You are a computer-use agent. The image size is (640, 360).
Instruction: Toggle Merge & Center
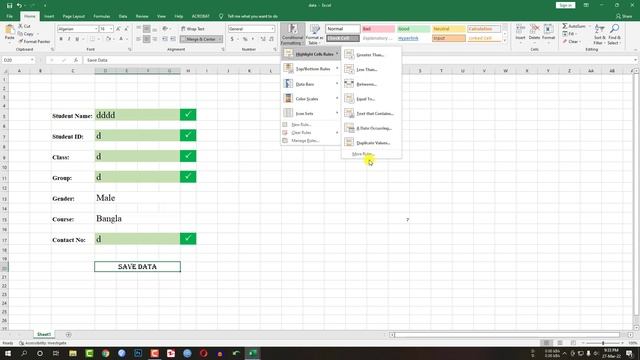pyautogui.click(x=201, y=39)
